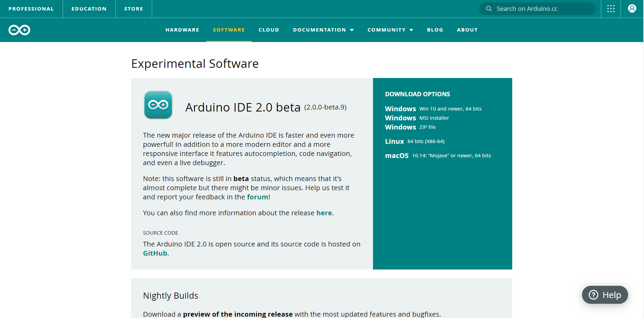Select the Software menu item
The height and width of the screenshot is (318, 644).
pyautogui.click(x=229, y=30)
